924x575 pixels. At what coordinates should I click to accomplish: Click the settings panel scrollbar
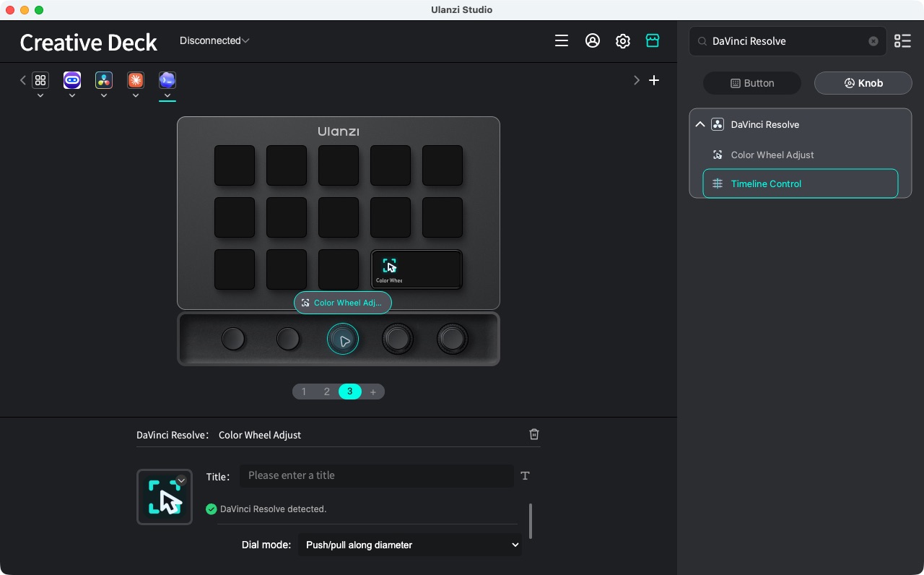[x=531, y=521]
